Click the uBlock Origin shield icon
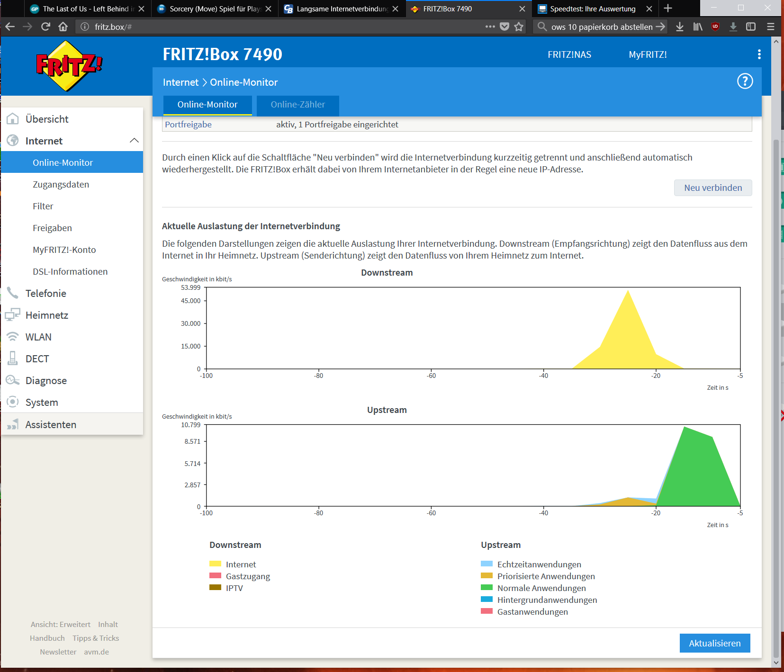Viewport: 784px width, 672px height. (715, 27)
